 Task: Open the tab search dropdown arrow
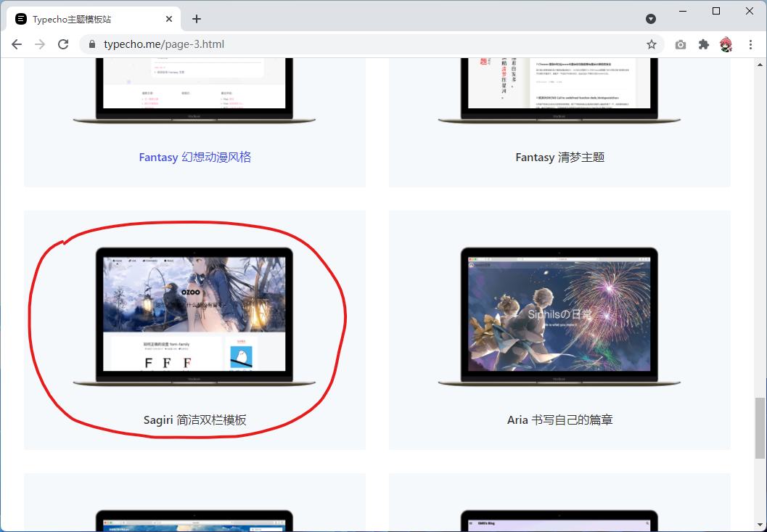pyautogui.click(x=651, y=19)
